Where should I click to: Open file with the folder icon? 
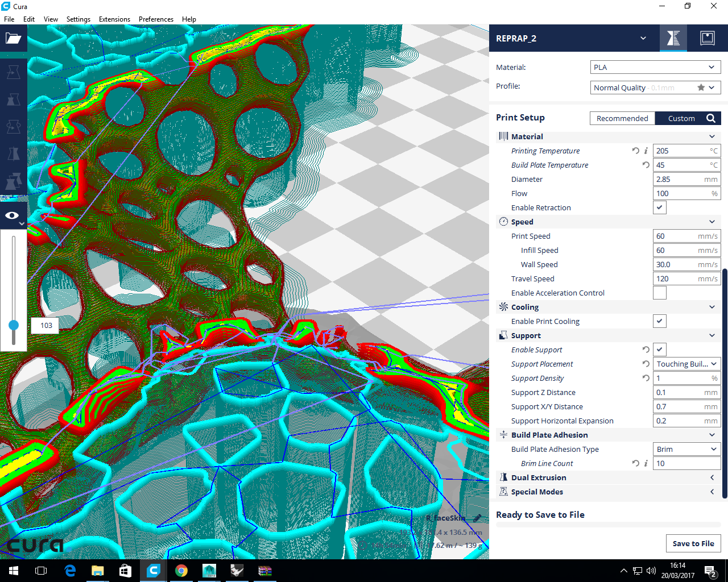(x=13, y=38)
